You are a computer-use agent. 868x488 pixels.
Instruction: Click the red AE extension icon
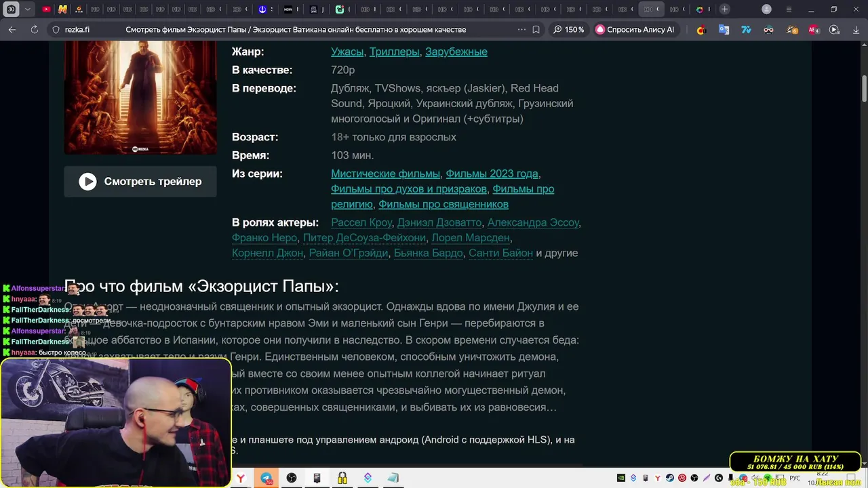(x=814, y=30)
